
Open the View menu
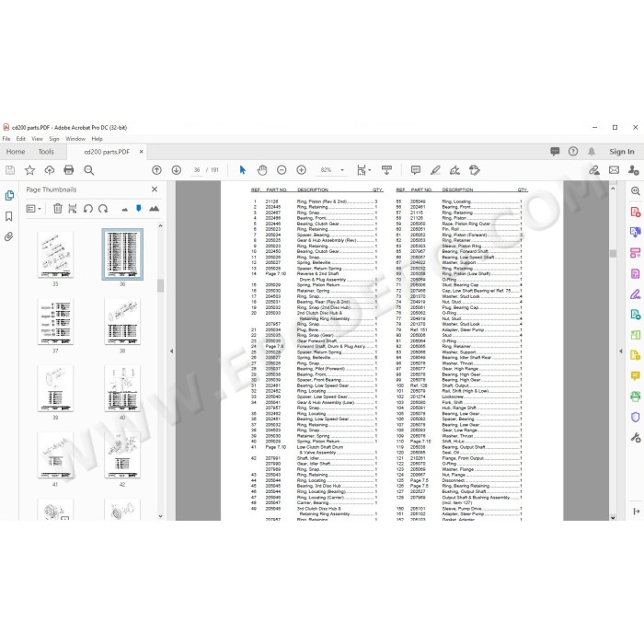(37, 139)
